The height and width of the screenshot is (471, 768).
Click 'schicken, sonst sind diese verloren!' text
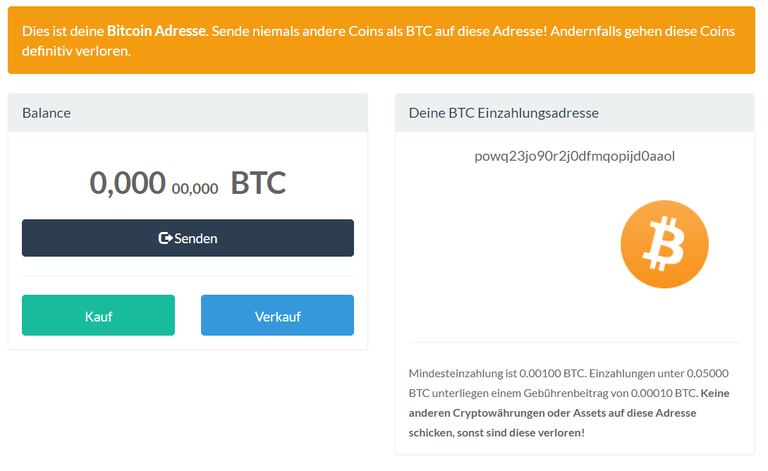[x=497, y=433]
